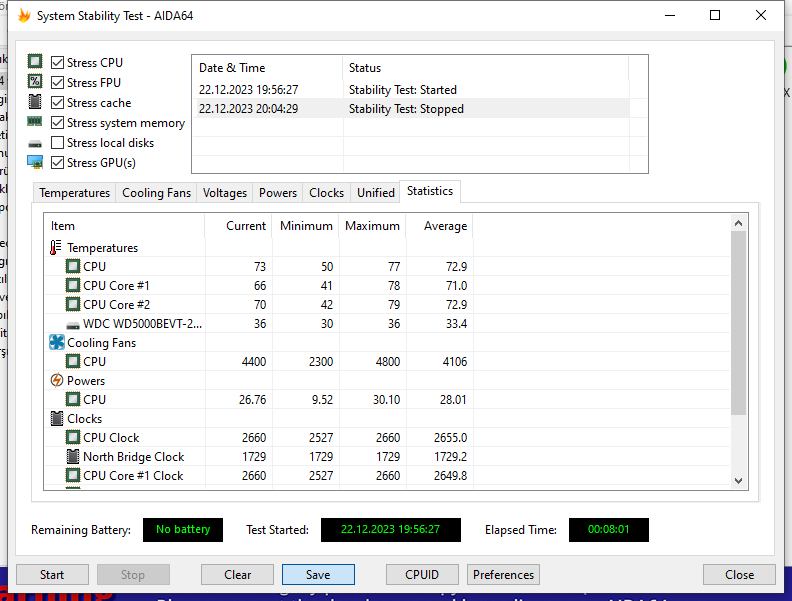Image resolution: width=792 pixels, height=601 pixels.
Task: Click the Start button
Action: [x=52, y=575]
